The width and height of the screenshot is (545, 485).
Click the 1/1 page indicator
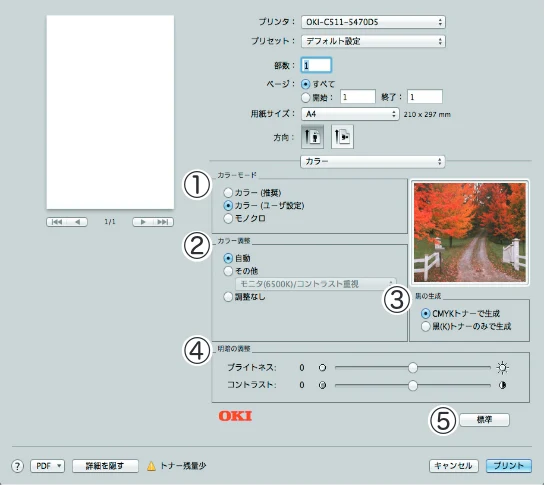pyautogui.click(x=110, y=222)
